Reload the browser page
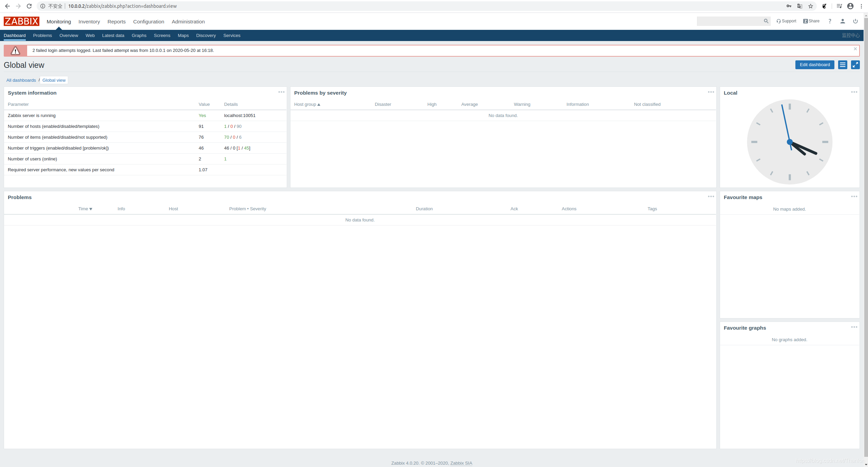The width and height of the screenshot is (868, 467). tap(29, 6)
